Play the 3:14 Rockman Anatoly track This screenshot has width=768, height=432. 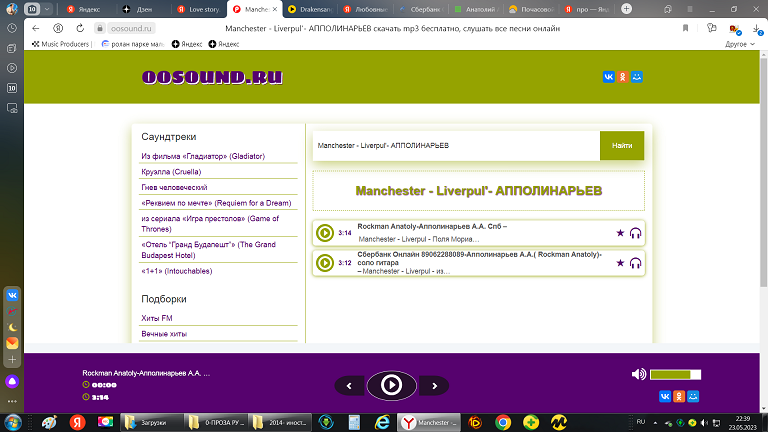[x=325, y=233]
